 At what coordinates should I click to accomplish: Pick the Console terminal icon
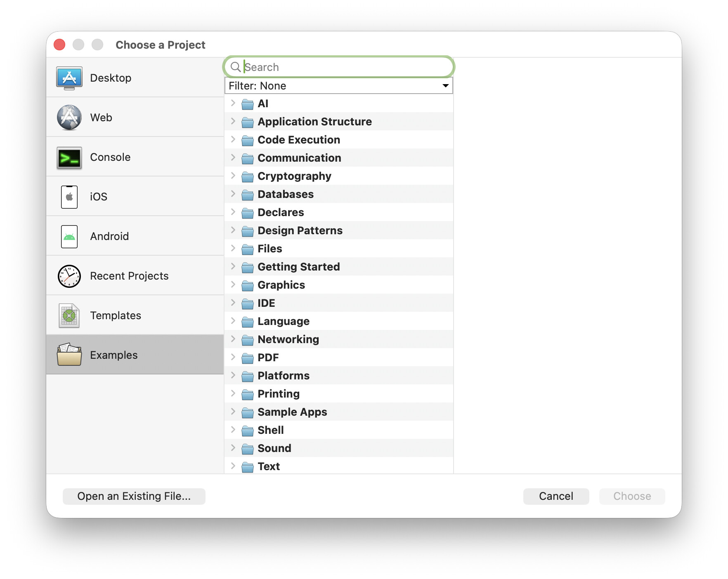click(x=69, y=158)
